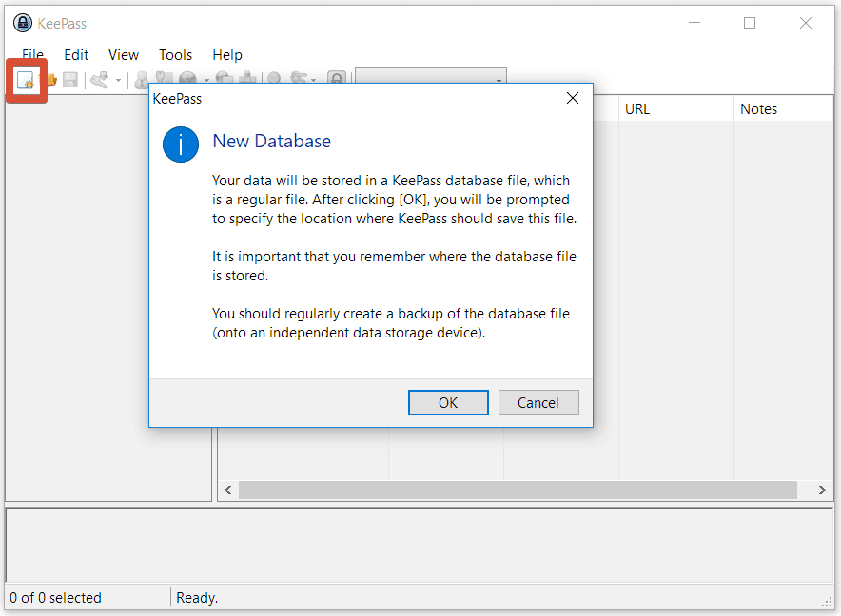
Task: Click the Lock Workspace padlock icon
Action: pos(337,78)
